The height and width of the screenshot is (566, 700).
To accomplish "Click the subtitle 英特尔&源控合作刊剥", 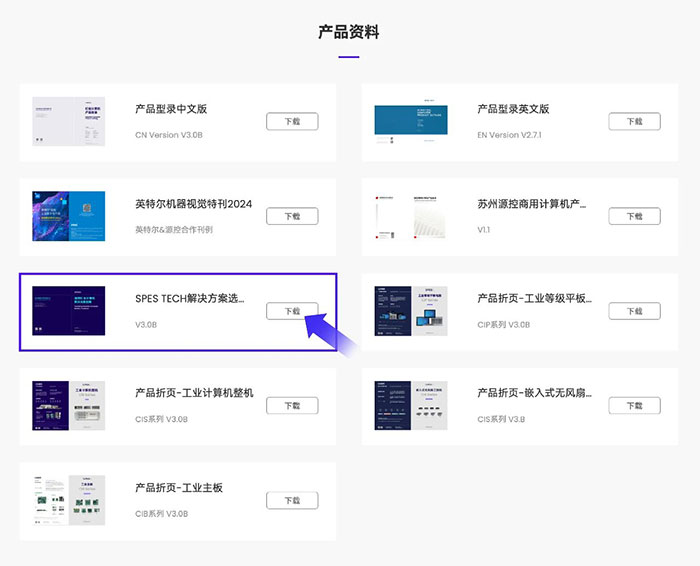I will (174, 229).
